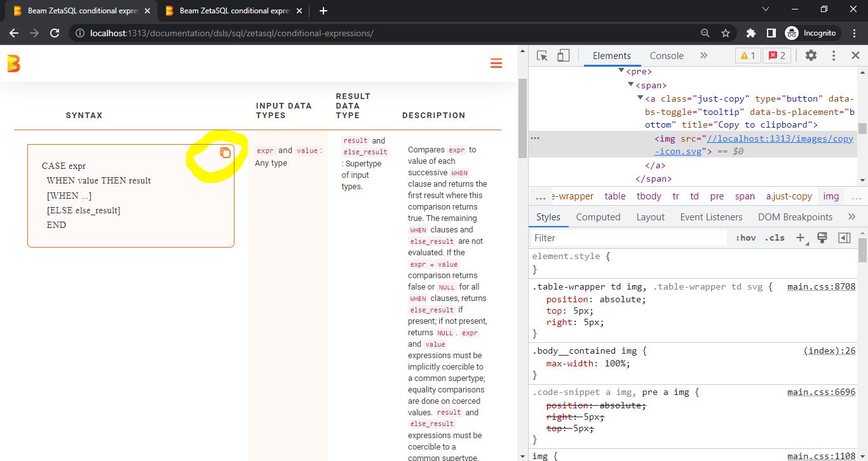868x461 pixels.
Task: Switch to the Elements tab
Action: [611, 56]
